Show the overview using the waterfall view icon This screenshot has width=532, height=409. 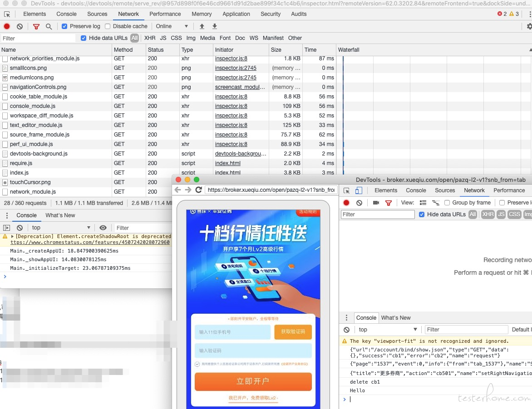click(x=436, y=203)
